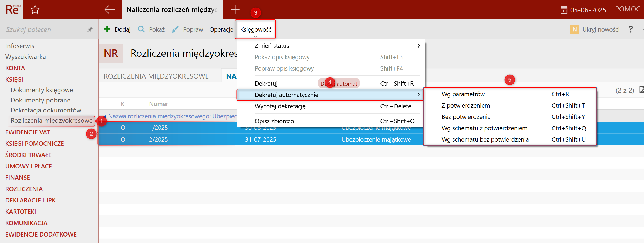Pin the command search panel
This screenshot has width=644, height=243.
[90, 29]
